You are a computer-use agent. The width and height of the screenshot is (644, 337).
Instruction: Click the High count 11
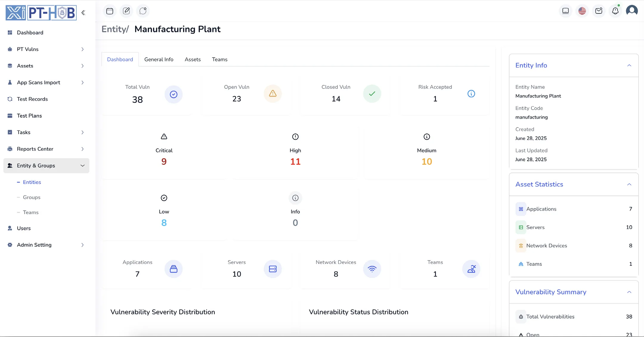point(295,162)
